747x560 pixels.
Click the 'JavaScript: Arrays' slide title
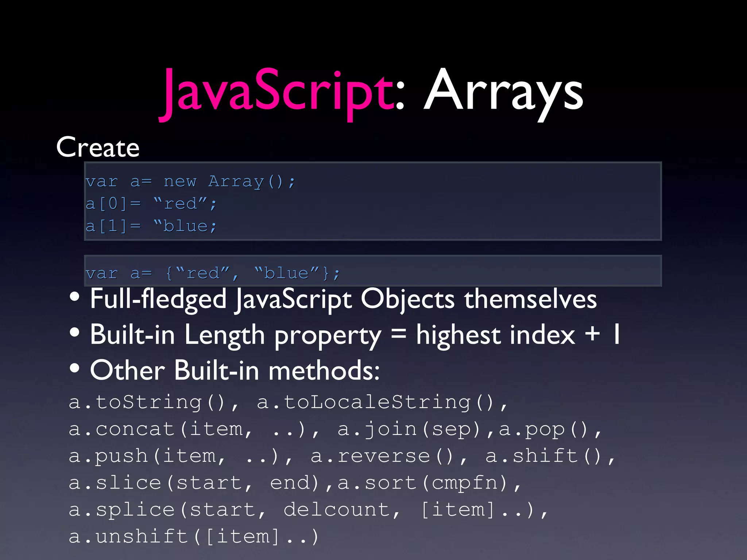[371, 94]
